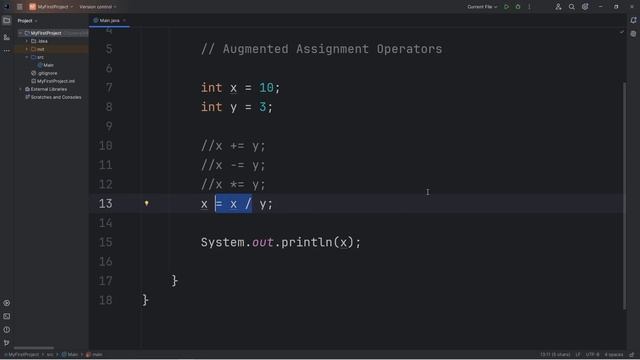Image resolution: width=640 pixels, height=360 pixels.
Task: Click the read-only lock status icon
Action: [x=632, y=355]
